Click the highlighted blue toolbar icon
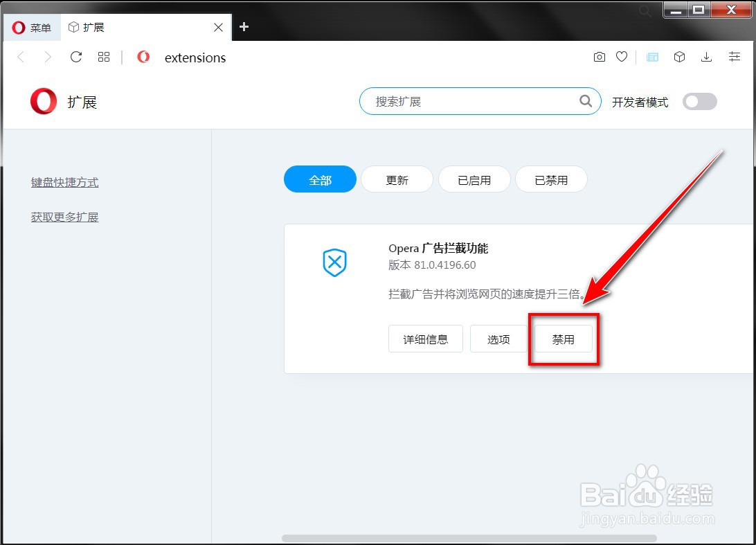Screen dimensions: 756x545 652,57
